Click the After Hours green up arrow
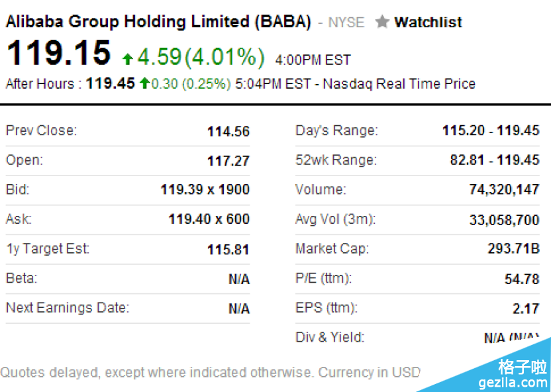Viewport: 551px width, 392px height. (144, 83)
